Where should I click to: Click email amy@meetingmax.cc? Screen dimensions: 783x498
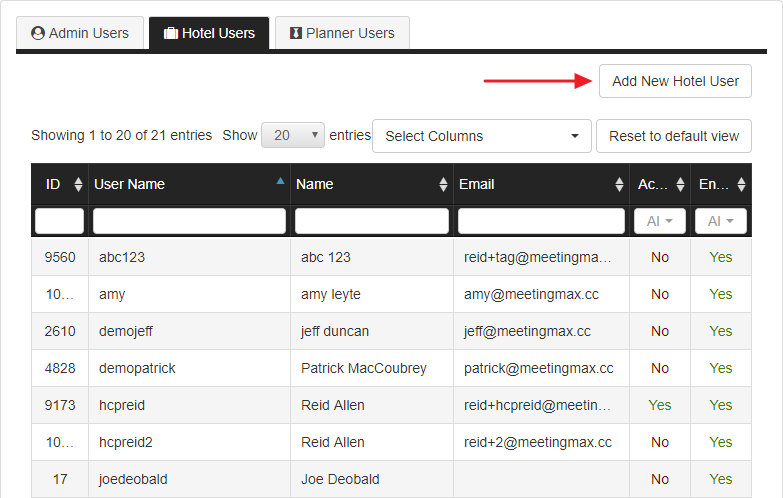(531, 295)
